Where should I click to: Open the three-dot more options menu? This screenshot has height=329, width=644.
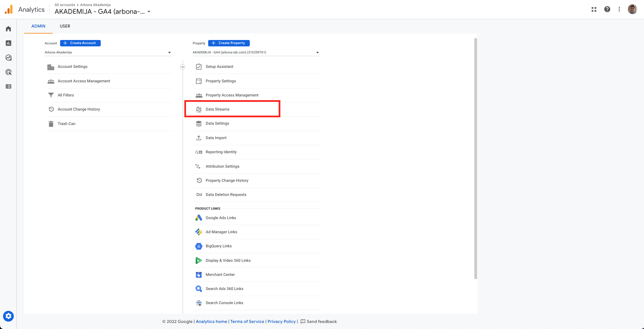[619, 9]
